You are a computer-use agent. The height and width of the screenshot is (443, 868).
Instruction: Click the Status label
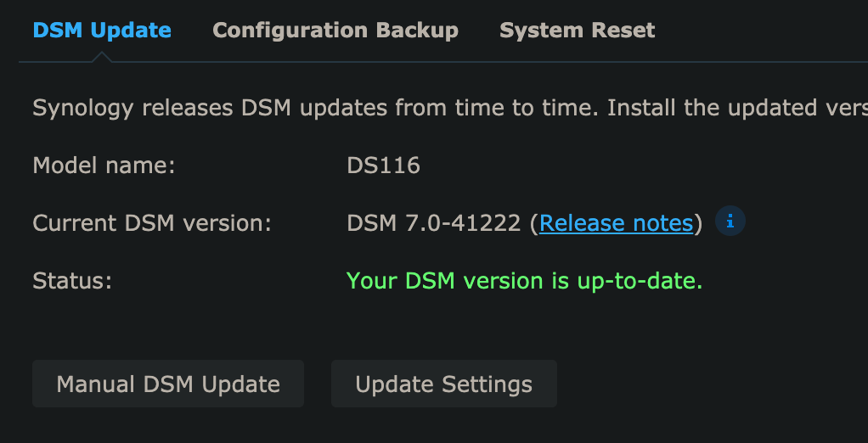tap(72, 281)
